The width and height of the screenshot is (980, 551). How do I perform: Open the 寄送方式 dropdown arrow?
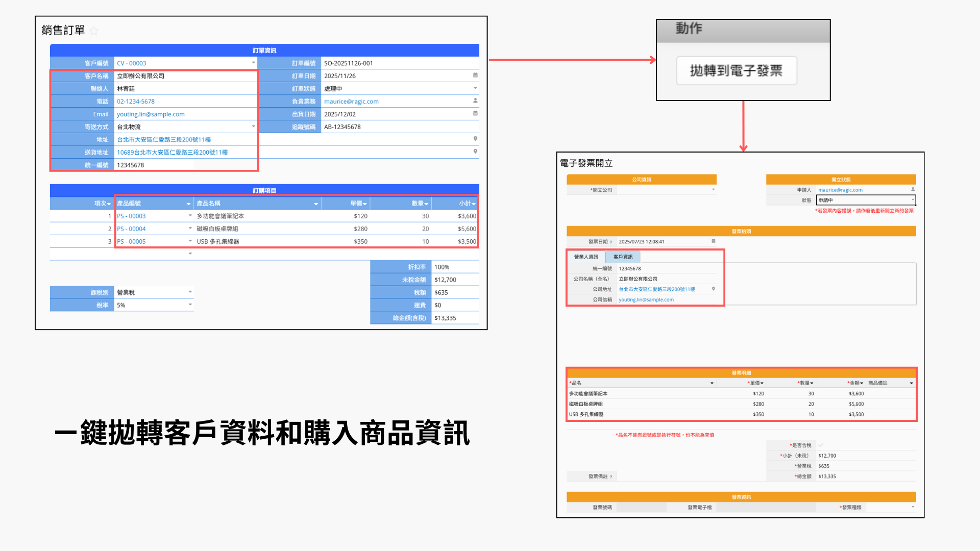pos(253,127)
